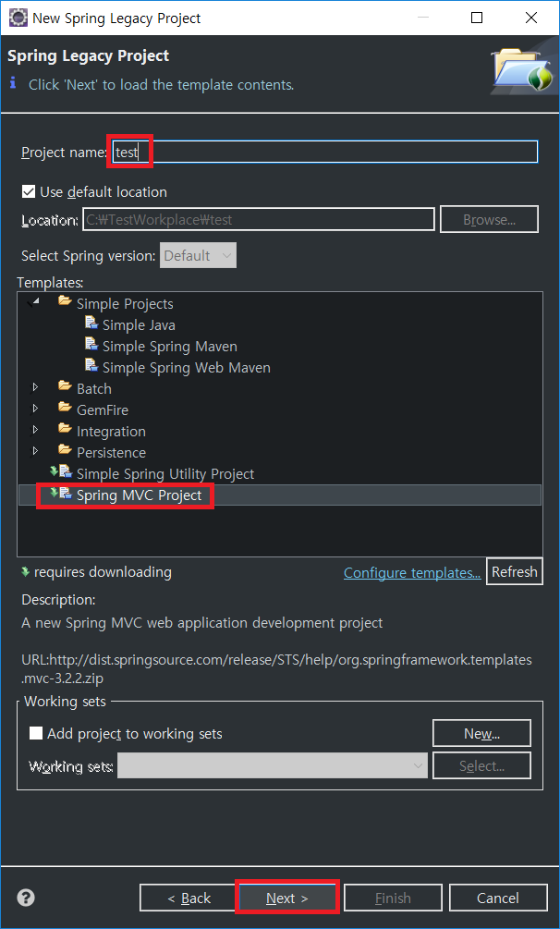Click the Next > button
The width and height of the screenshot is (560, 929).
point(287,898)
